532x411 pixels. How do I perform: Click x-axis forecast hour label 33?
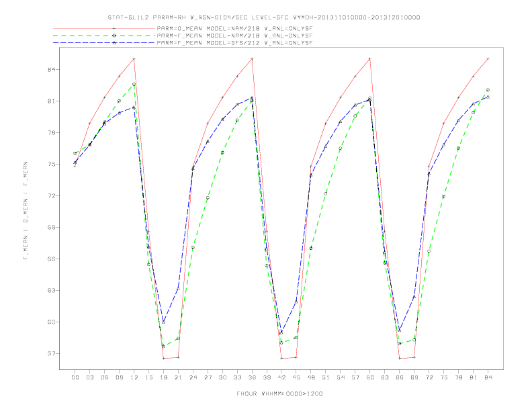[238, 377]
